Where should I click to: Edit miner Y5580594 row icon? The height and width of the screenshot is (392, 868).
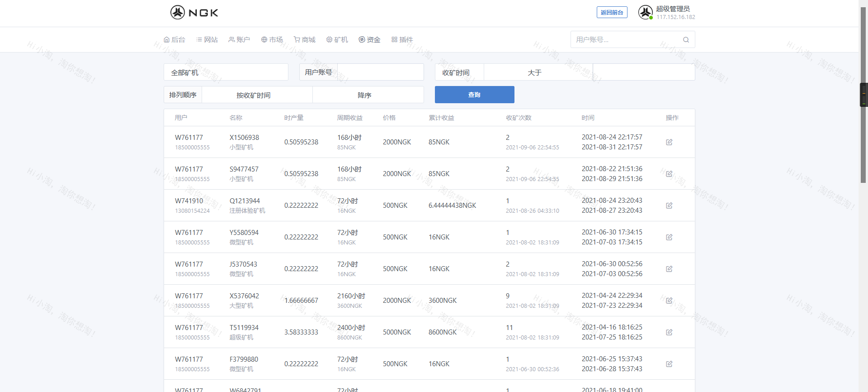pos(669,237)
